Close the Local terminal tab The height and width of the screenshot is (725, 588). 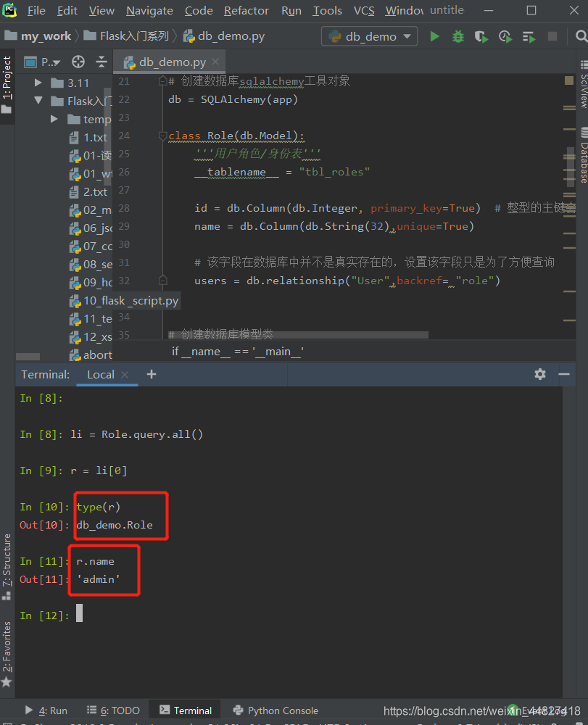click(125, 375)
